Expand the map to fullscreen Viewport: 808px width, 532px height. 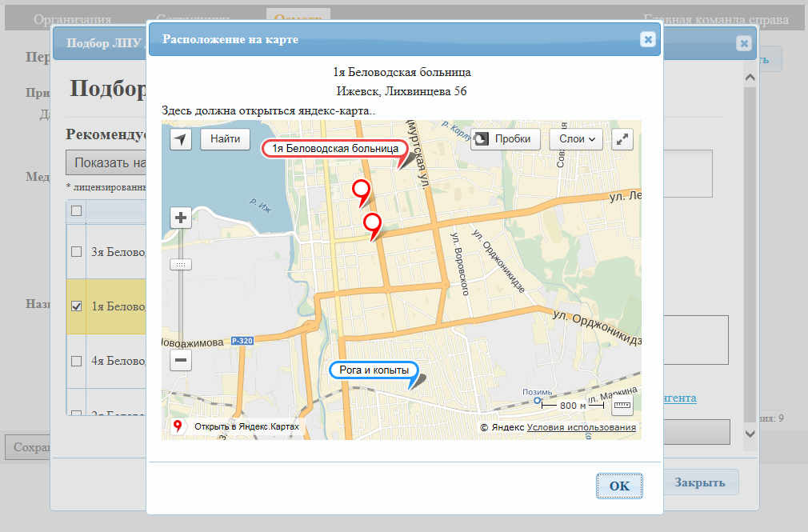click(622, 139)
